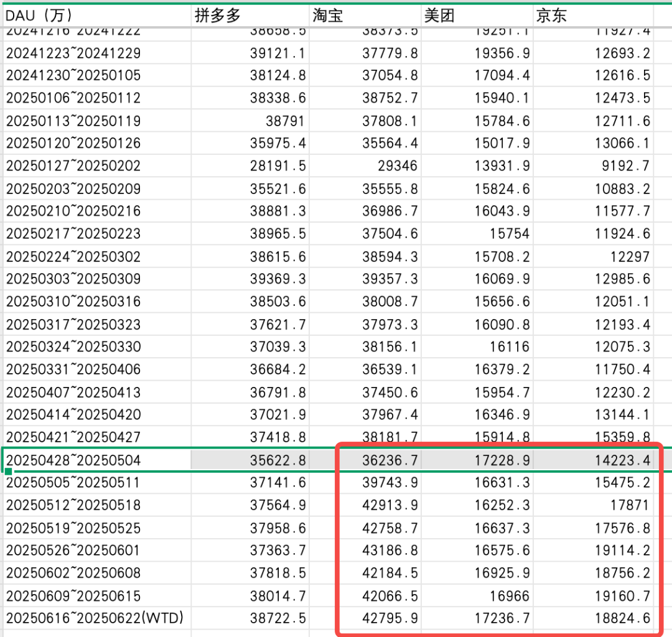
Task: Click the 京东 value 17871
Action: coord(594,505)
